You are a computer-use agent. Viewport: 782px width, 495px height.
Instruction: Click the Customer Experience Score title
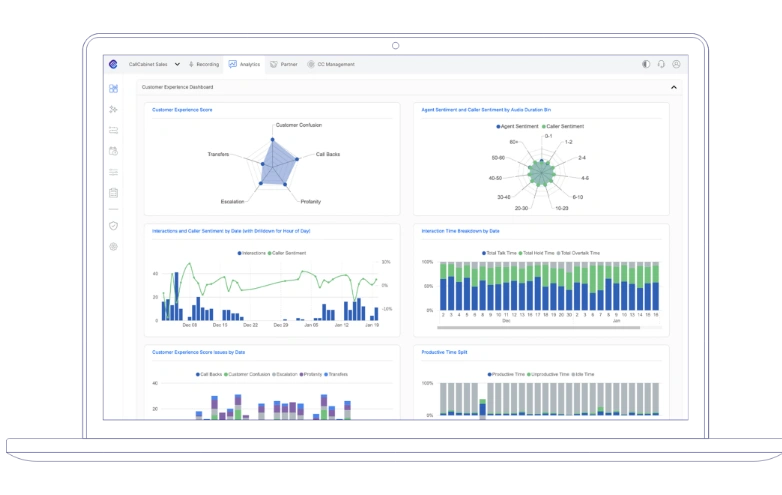pos(182,109)
